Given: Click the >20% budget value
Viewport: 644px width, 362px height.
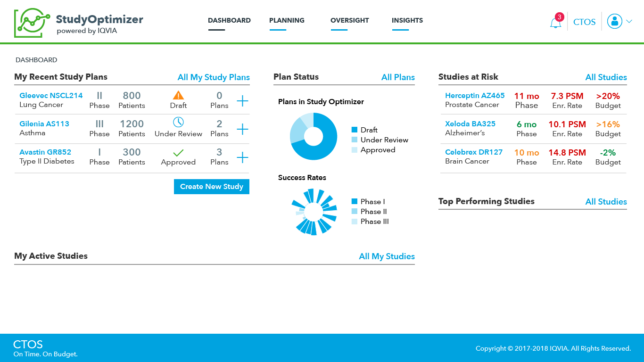Looking at the screenshot, I should coord(608,96).
